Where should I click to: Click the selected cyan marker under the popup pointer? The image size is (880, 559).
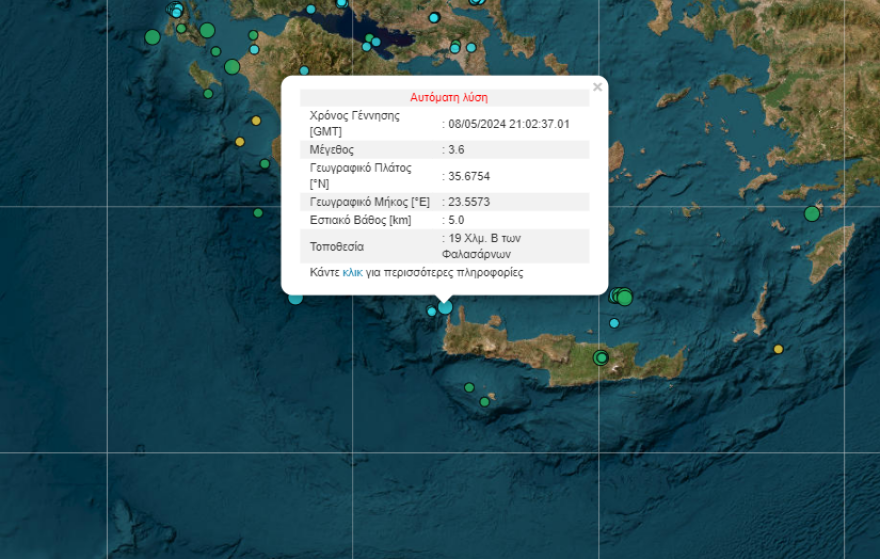point(445,307)
